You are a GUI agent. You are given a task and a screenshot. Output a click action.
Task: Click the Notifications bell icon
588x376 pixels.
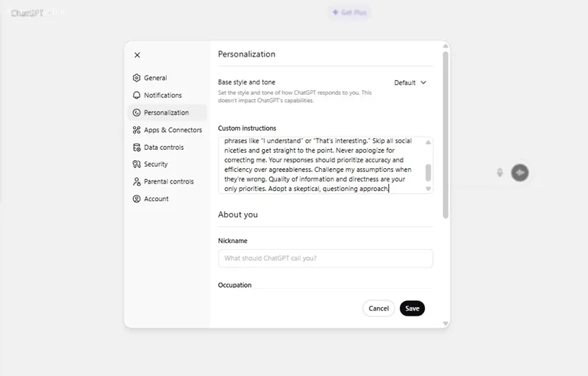pyautogui.click(x=137, y=95)
